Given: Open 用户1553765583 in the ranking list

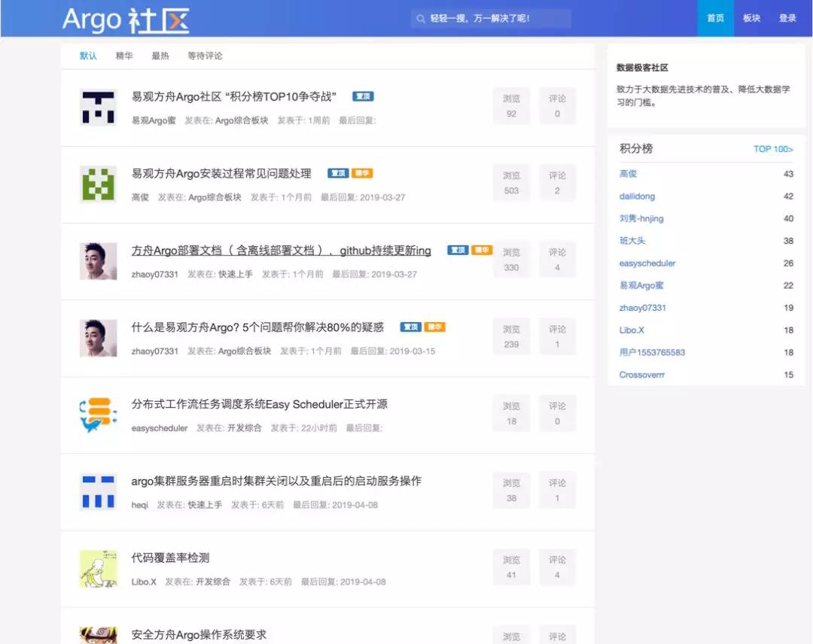Looking at the screenshot, I should (652, 352).
